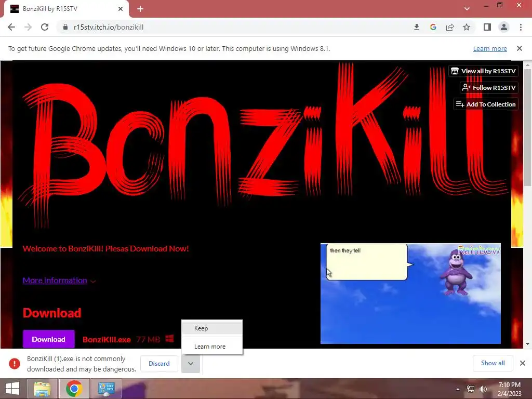Toggle the download options dropdown arrow
The image size is (532, 399).
click(191, 363)
